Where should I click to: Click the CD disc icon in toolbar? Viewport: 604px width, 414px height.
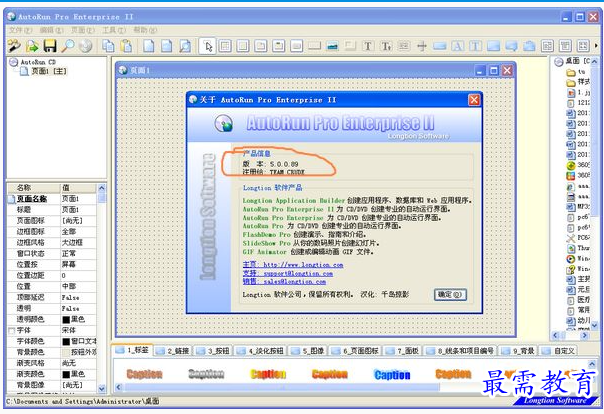click(x=86, y=46)
